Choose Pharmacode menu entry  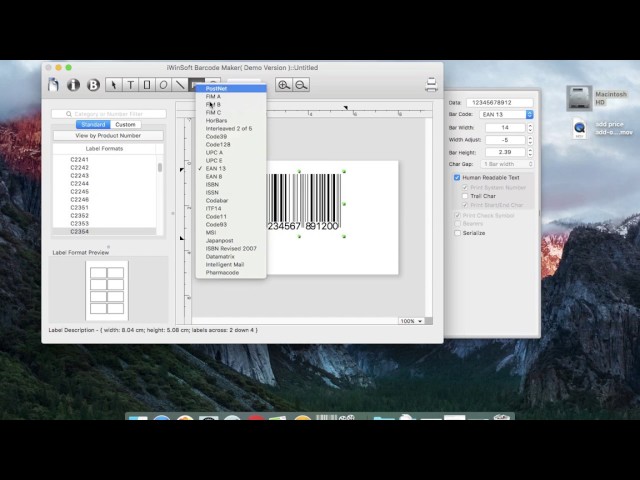231,272
